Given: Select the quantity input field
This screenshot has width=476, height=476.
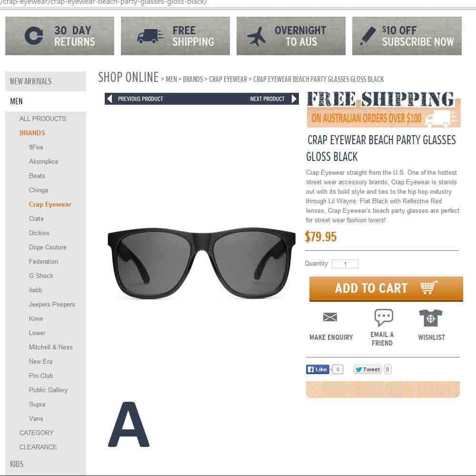Looking at the screenshot, I should coord(345,264).
